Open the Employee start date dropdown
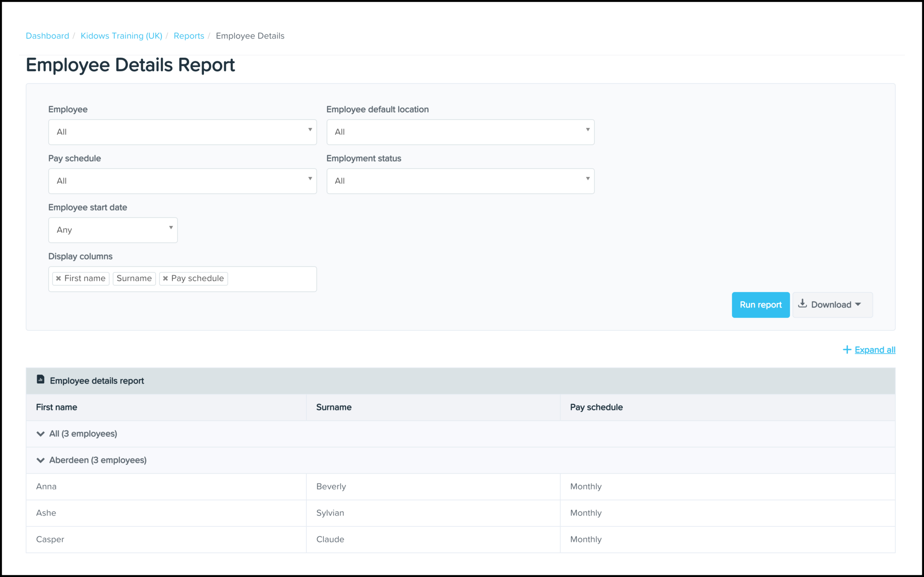This screenshot has height=577, width=924. click(x=113, y=230)
